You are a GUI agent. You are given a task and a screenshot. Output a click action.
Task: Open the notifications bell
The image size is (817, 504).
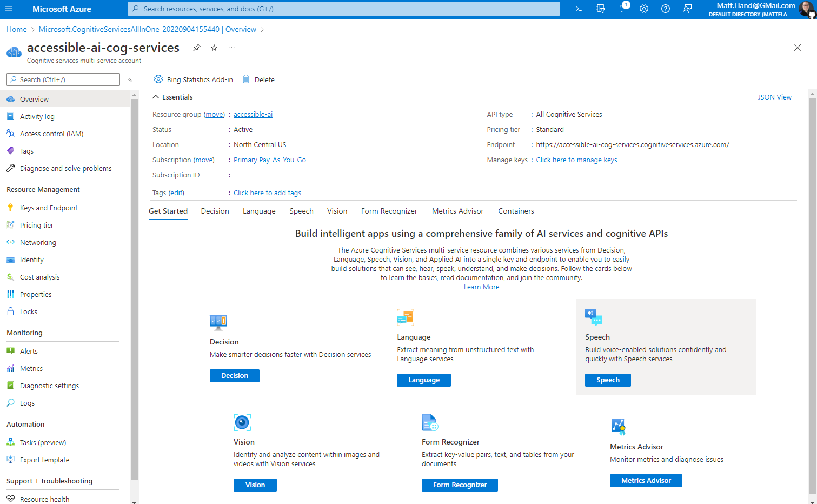[622, 9]
